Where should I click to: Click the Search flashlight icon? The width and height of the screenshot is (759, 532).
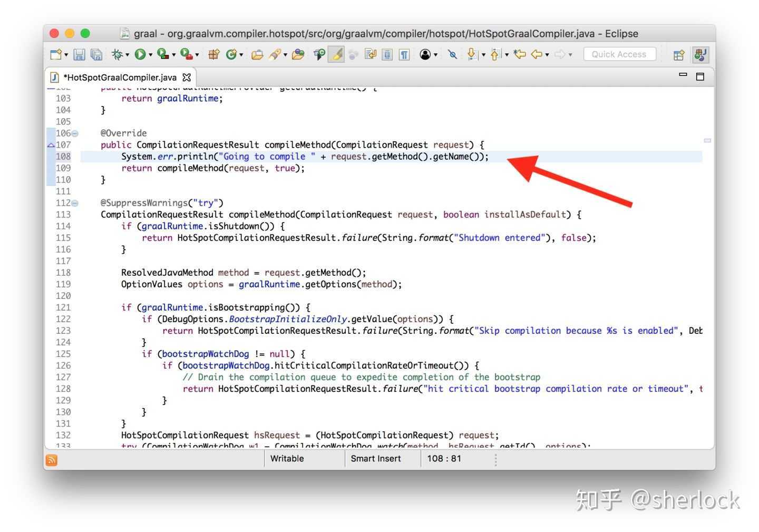275,54
